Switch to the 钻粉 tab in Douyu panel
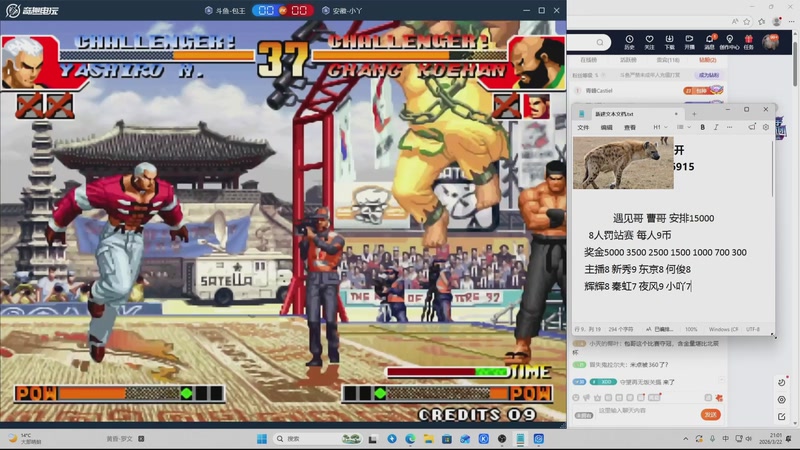The height and width of the screenshot is (450, 800). tap(707, 60)
